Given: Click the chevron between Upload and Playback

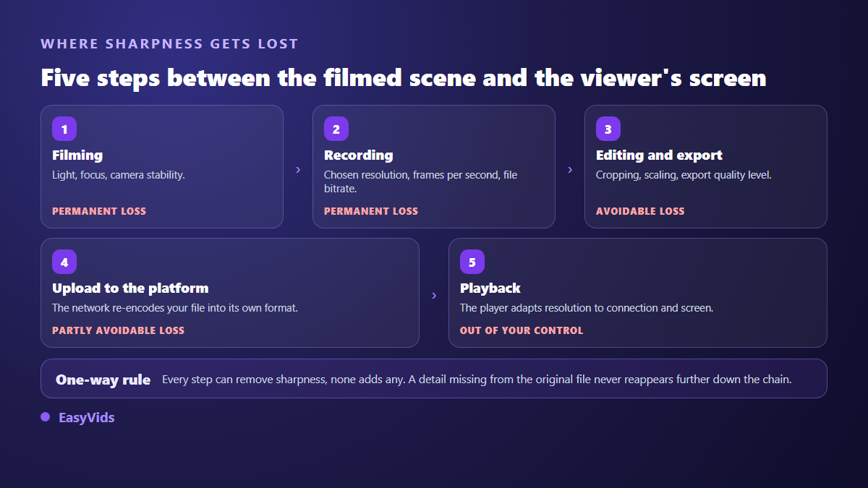Looking at the screenshot, I should [x=434, y=295].
